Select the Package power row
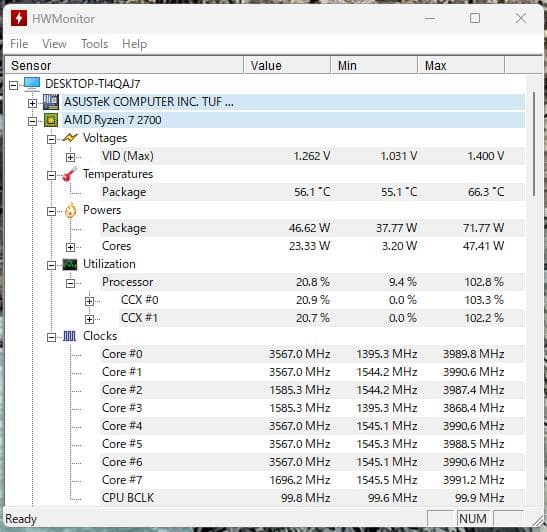 point(312,228)
